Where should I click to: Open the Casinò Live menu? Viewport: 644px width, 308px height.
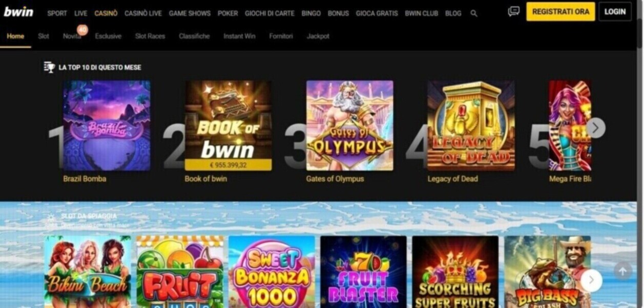tap(143, 13)
